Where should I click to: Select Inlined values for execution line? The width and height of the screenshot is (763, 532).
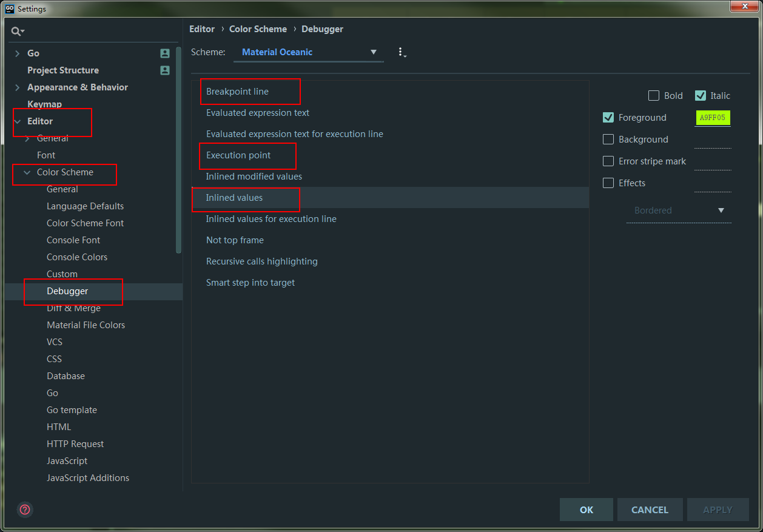[271, 218]
